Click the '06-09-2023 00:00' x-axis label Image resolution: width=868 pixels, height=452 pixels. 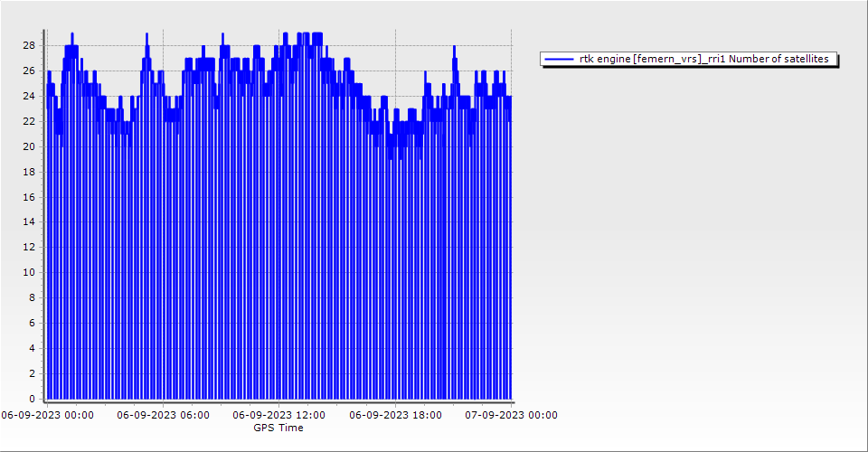tap(47, 416)
